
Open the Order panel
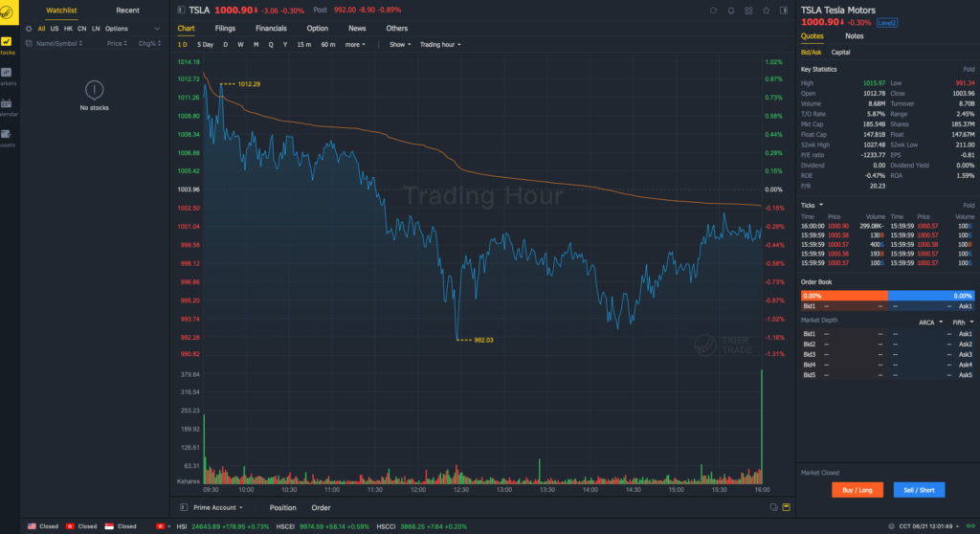click(321, 508)
